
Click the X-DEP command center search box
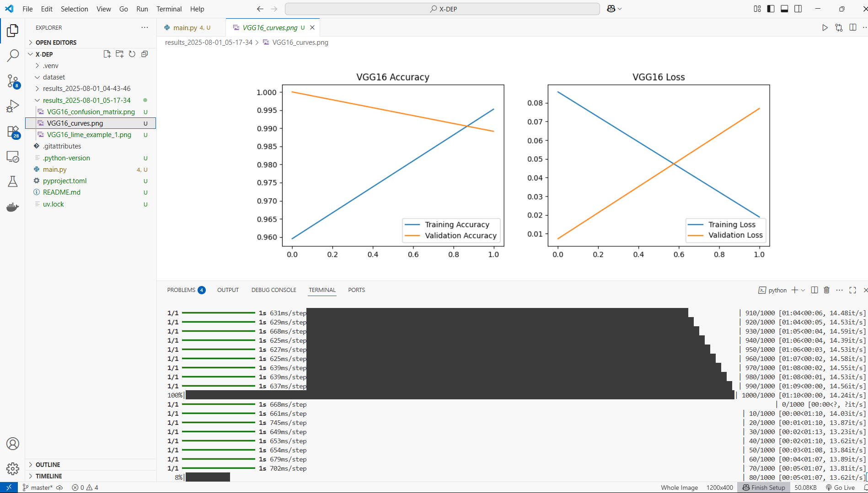pos(442,9)
